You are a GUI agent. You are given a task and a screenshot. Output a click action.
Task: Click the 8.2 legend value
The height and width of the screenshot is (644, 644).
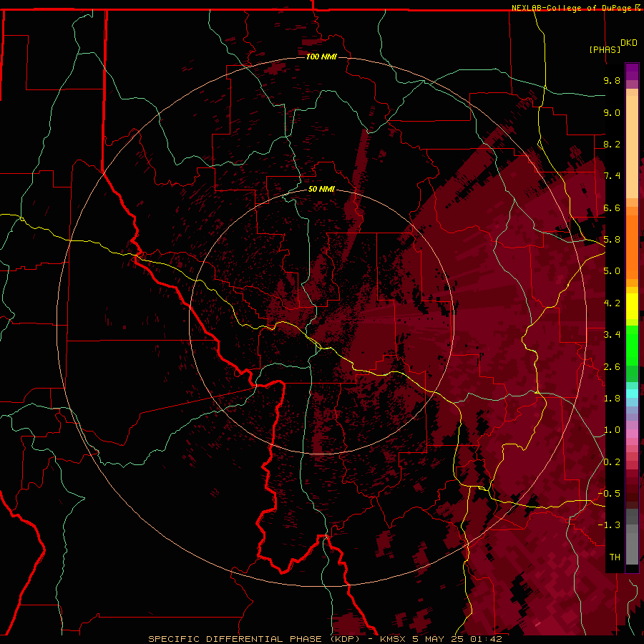click(x=612, y=144)
